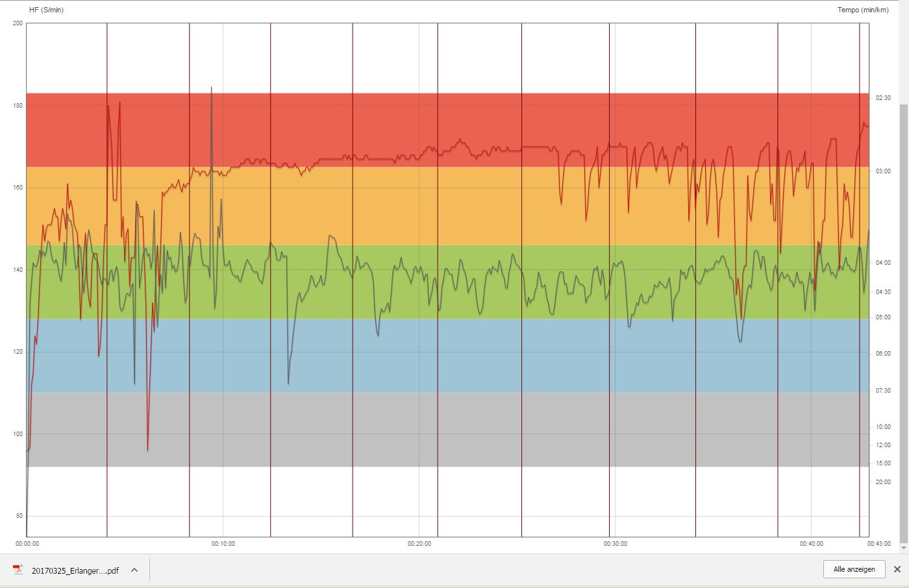
Task: Click the 'Tempo (min/km)' axis title
Action: point(862,10)
